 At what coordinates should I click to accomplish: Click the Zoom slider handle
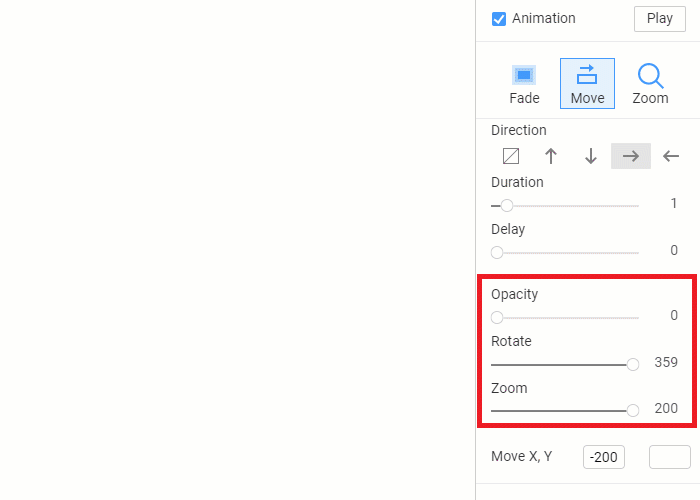[633, 411]
